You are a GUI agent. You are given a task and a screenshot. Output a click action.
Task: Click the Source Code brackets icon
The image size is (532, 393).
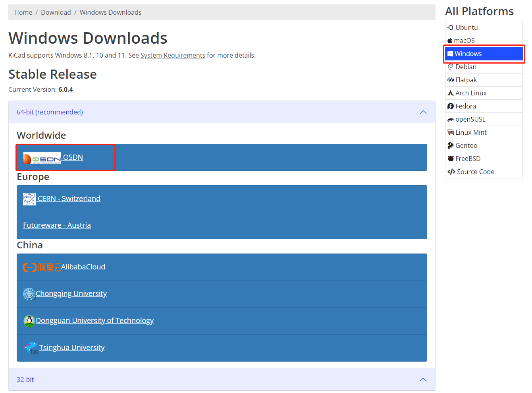pos(451,172)
